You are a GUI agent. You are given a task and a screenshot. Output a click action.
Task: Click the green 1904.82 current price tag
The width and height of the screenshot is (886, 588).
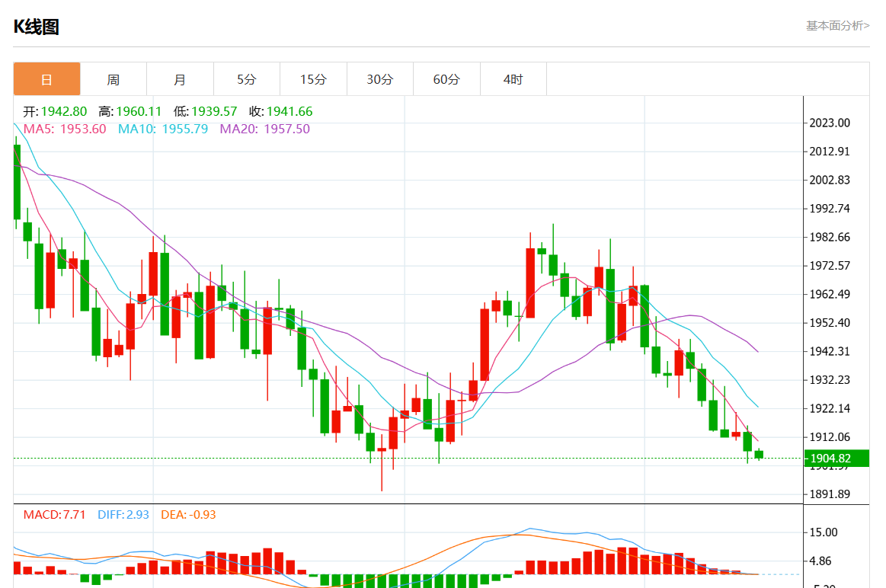tap(836, 458)
